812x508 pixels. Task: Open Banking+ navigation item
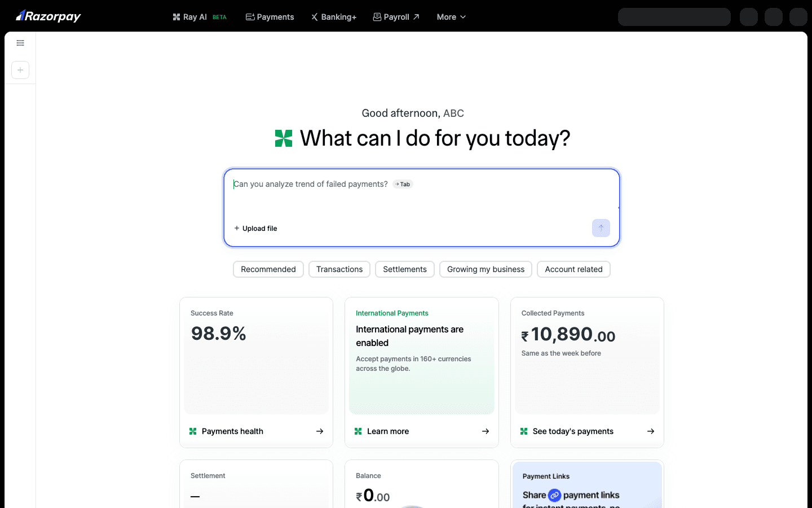[x=334, y=17]
